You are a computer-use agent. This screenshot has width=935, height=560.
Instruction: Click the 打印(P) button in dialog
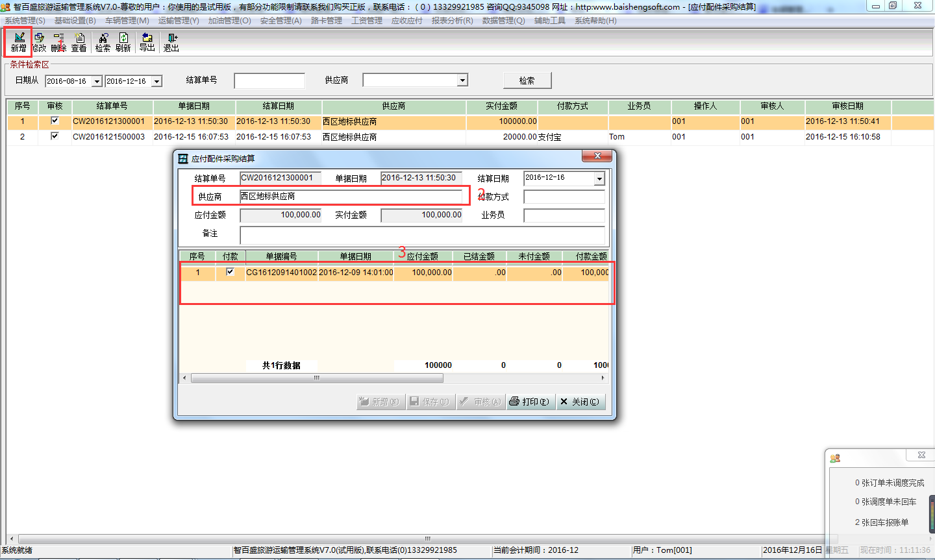530,402
